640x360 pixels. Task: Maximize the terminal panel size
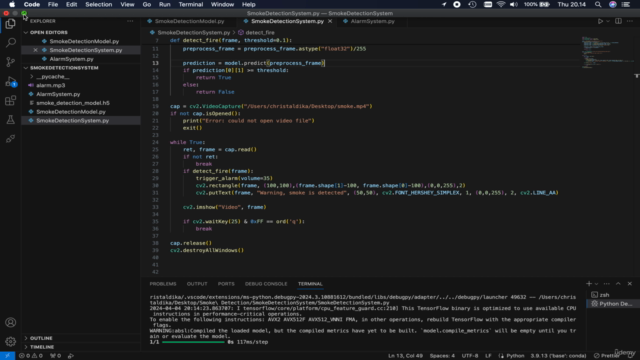point(618,284)
